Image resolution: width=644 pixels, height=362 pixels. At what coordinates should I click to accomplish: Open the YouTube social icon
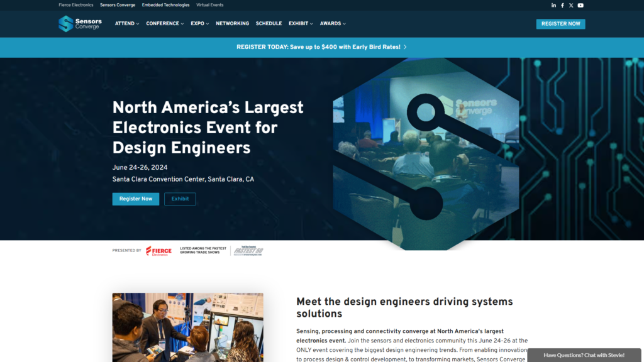pyautogui.click(x=580, y=5)
